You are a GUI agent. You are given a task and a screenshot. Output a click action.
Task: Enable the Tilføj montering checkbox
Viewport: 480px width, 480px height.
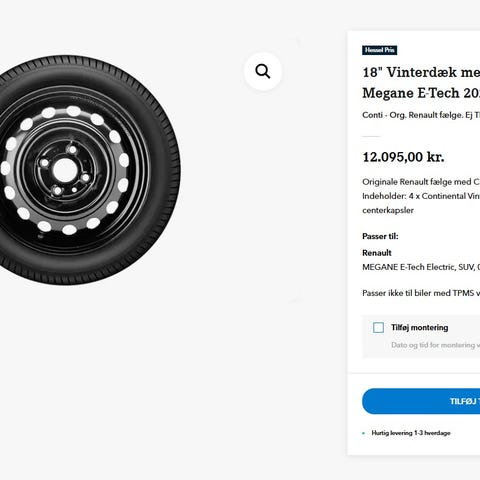pos(378,327)
